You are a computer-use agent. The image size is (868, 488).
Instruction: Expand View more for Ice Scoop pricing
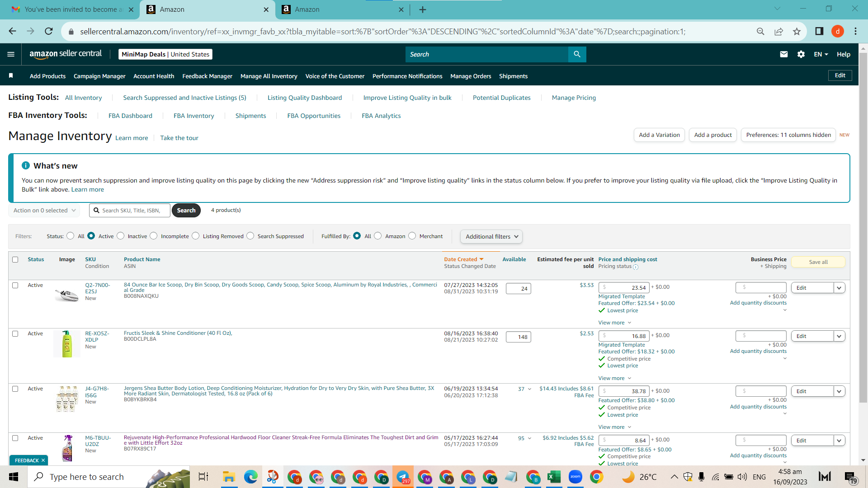(615, 323)
